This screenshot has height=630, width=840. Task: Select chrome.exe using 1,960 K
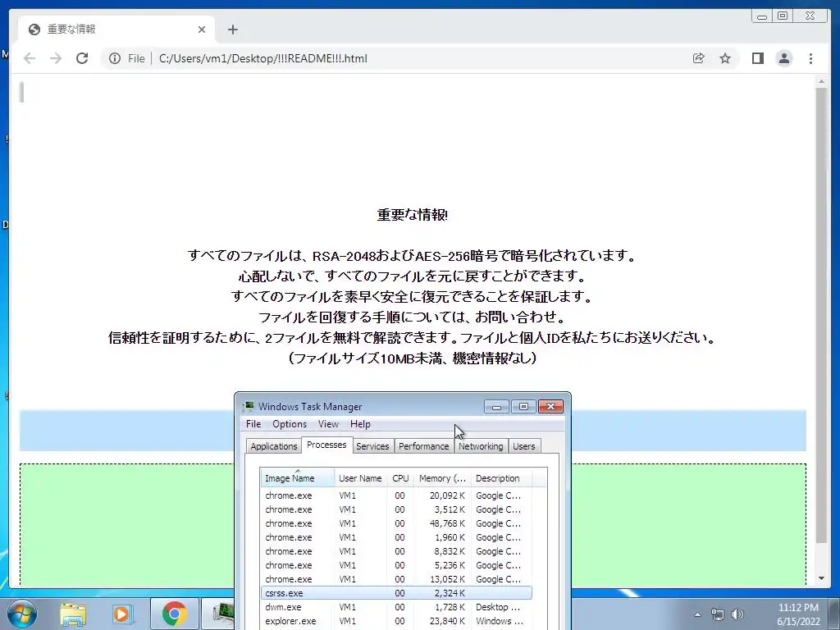(396, 537)
